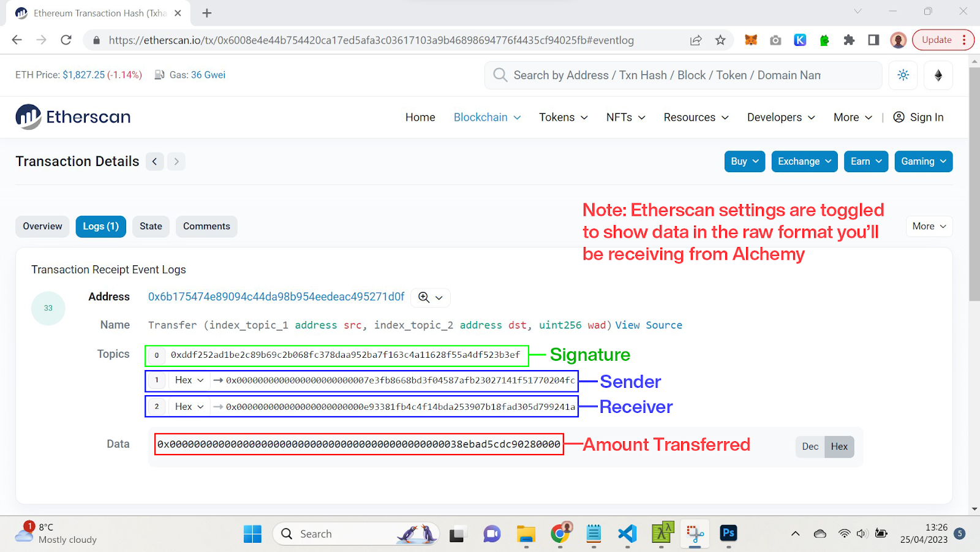The width and height of the screenshot is (980, 552).
Task: Click the Gas 36 Gwei link
Action: point(208,75)
